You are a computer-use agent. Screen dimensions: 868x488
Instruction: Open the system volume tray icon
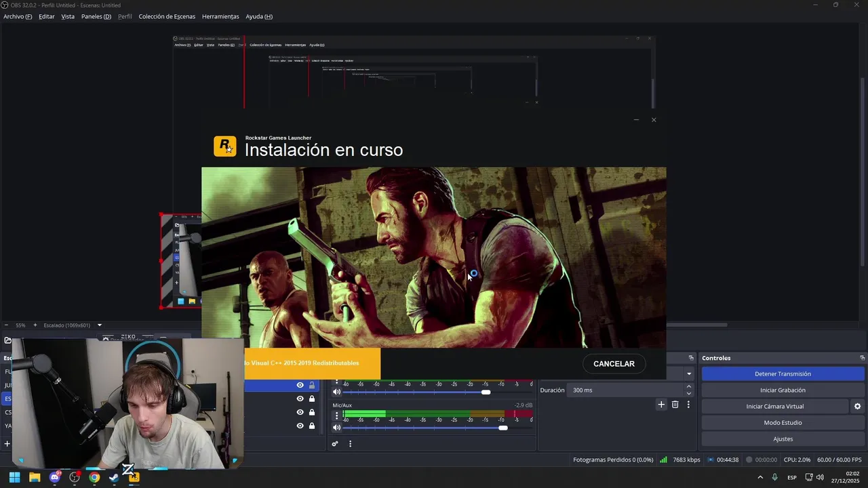(820, 477)
